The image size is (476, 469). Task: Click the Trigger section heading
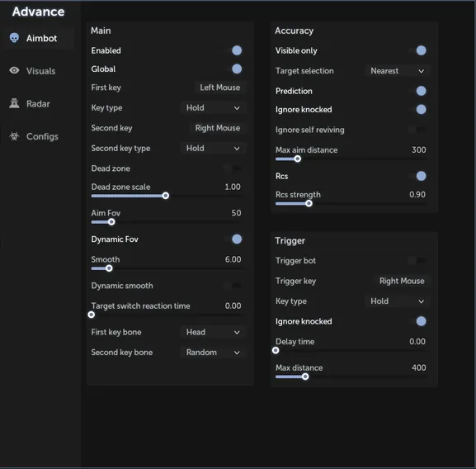290,240
